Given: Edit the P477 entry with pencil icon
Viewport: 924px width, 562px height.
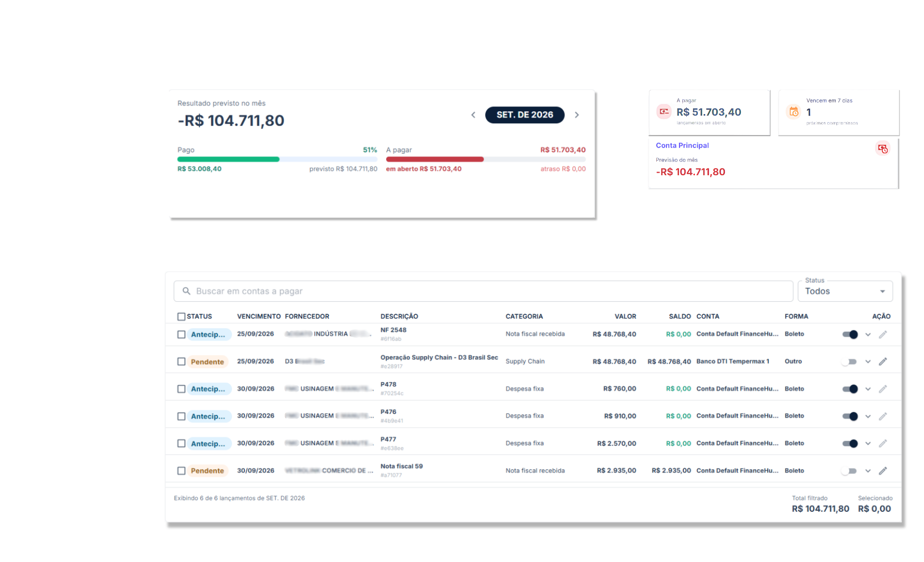Looking at the screenshot, I should coord(882,444).
